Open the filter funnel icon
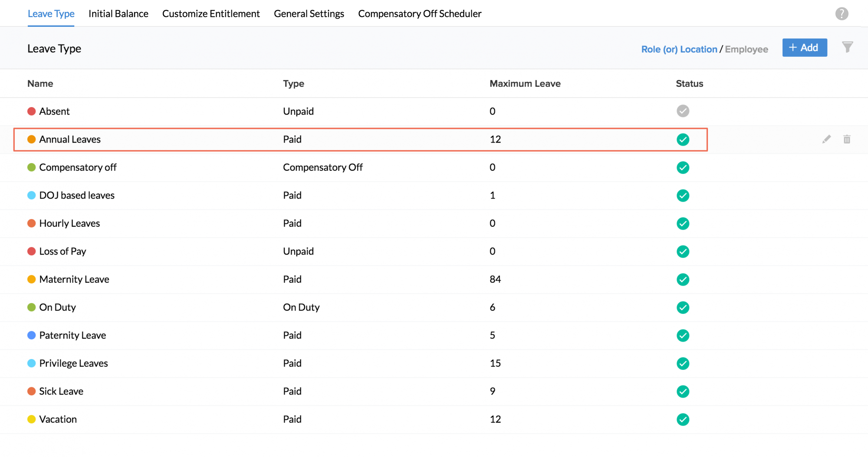Image resolution: width=868 pixels, height=457 pixels. pyautogui.click(x=847, y=47)
